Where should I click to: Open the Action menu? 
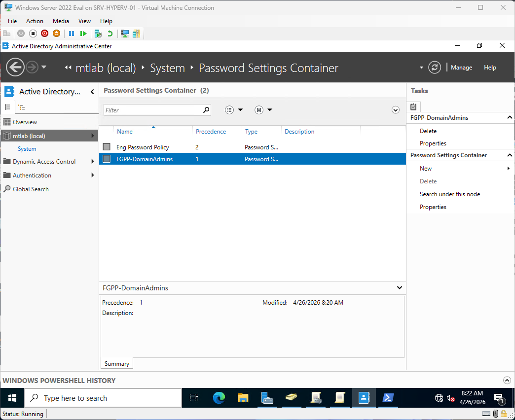[x=35, y=21]
